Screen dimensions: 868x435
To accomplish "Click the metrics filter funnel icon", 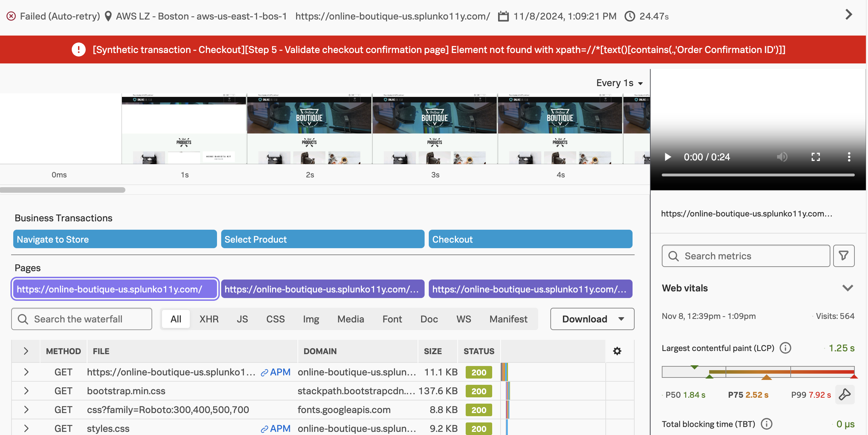I will coord(843,256).
